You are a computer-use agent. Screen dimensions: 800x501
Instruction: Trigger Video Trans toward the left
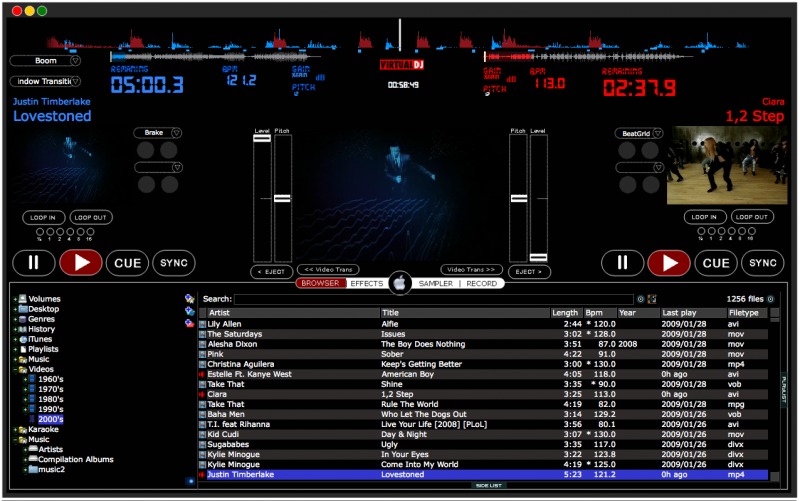point(328,269)
